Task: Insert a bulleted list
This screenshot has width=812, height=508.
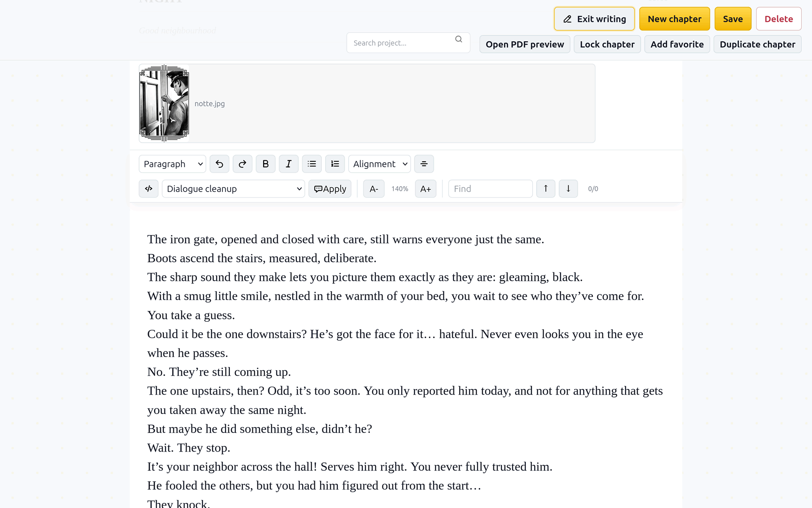Action: pyautogui.click(x=312, y=164)
